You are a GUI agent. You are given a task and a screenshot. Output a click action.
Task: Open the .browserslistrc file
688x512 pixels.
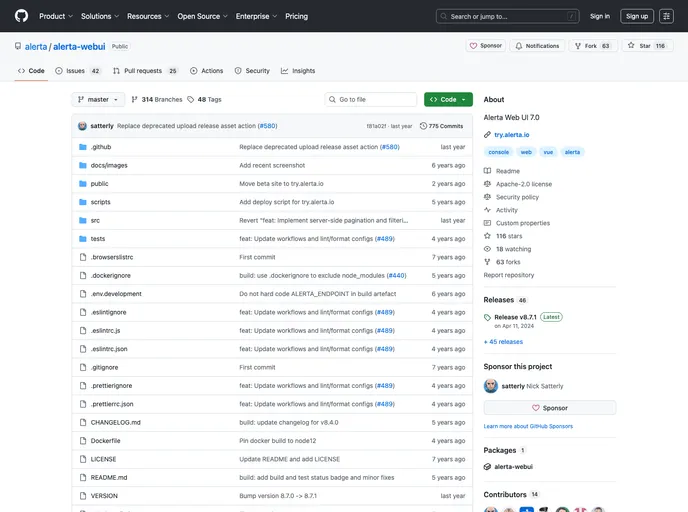[x=112, y=258]
